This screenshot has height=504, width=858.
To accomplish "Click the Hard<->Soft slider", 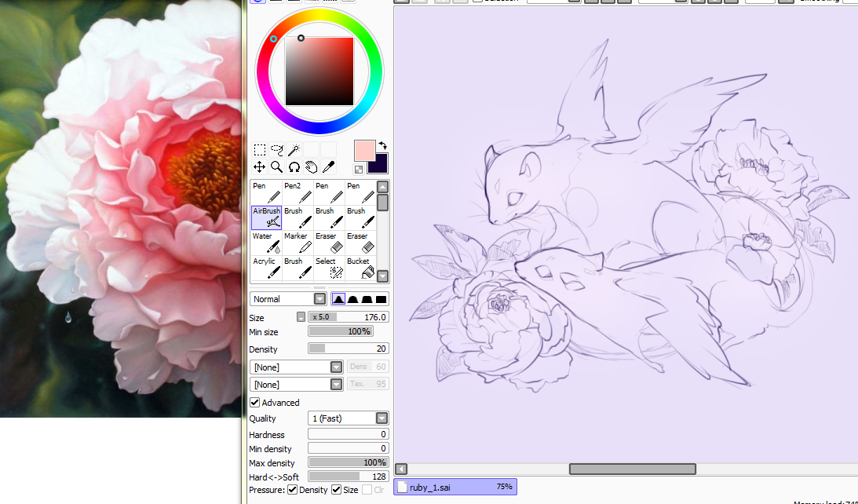I will (349, 477).
